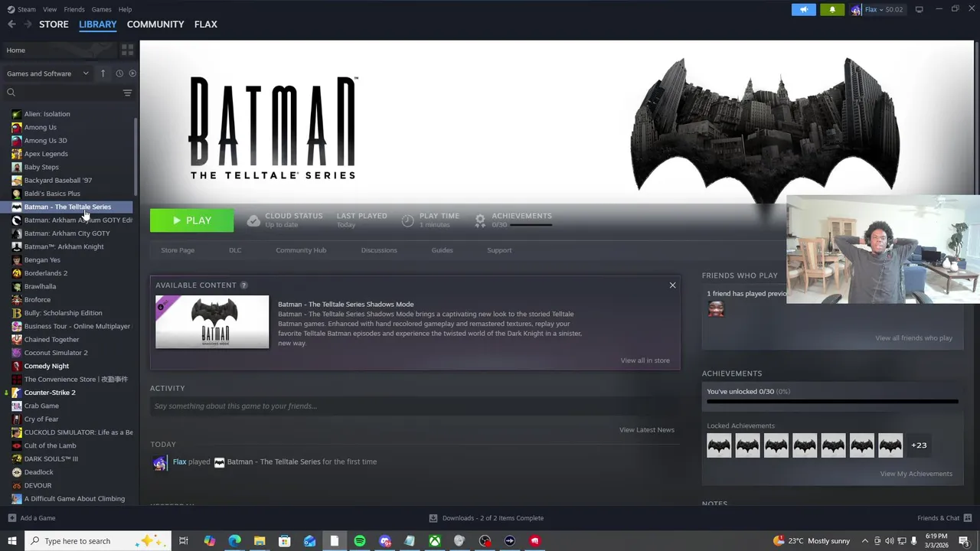The width and height of the screenshot is (980, 551).
Task: Click the first locked achievement icon
Action: 719,445
